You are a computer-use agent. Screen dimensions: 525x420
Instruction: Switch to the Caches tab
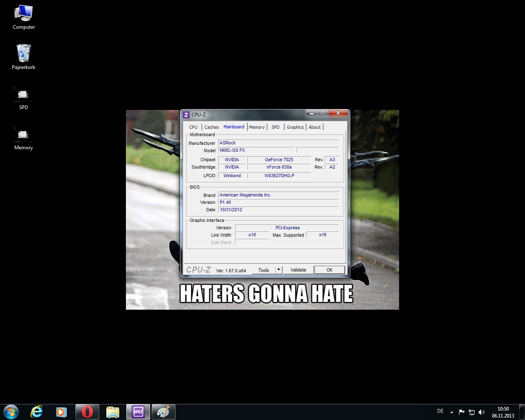(212, 127)
